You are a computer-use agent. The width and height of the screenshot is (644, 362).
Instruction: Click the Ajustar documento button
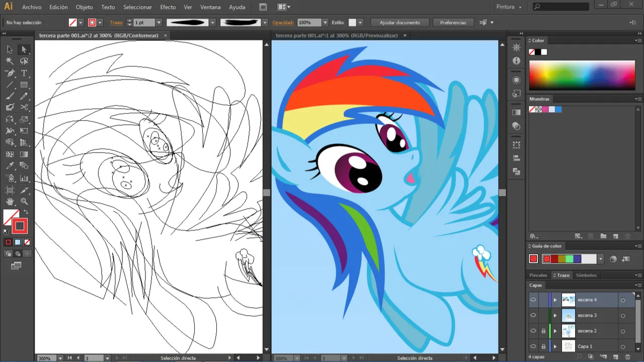400,23
